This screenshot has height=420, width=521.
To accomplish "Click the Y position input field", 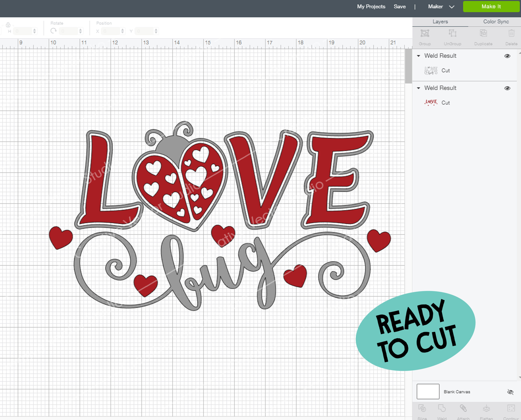I will pyautogui.click(x=147, y=31).
